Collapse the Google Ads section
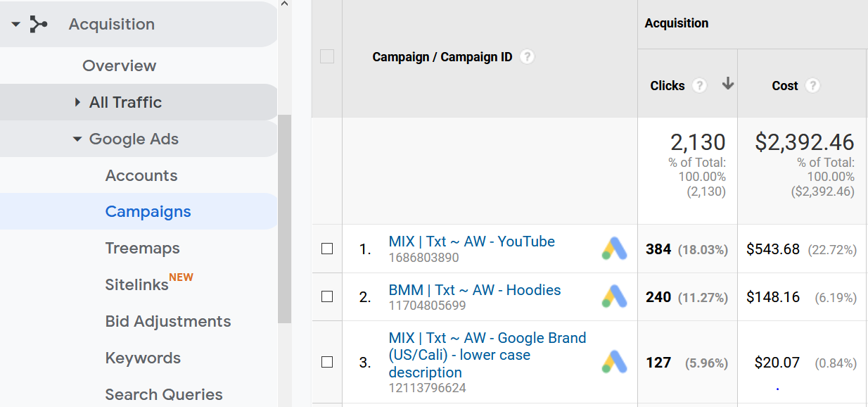This screenshot has height=407, width=868. [77, 139]
